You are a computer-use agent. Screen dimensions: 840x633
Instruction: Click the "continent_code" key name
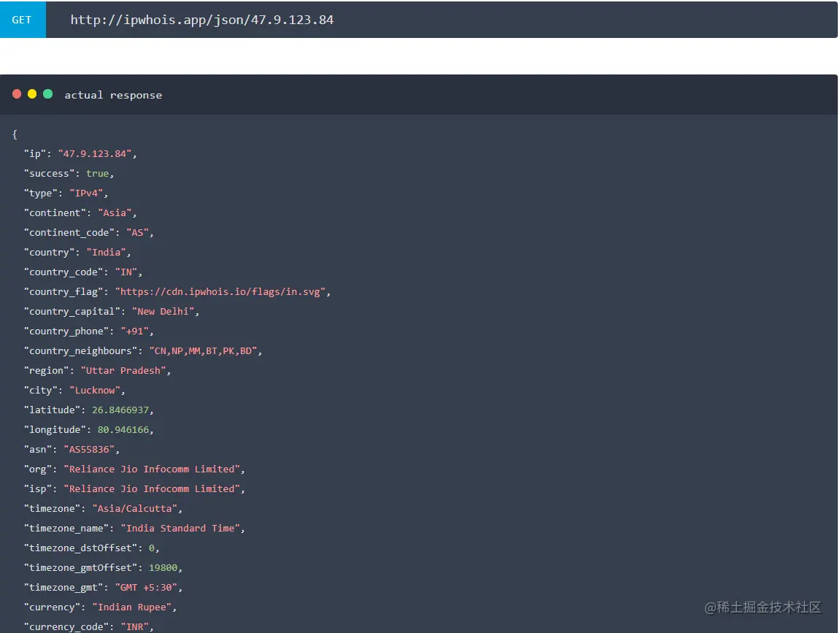coord(69,233)
